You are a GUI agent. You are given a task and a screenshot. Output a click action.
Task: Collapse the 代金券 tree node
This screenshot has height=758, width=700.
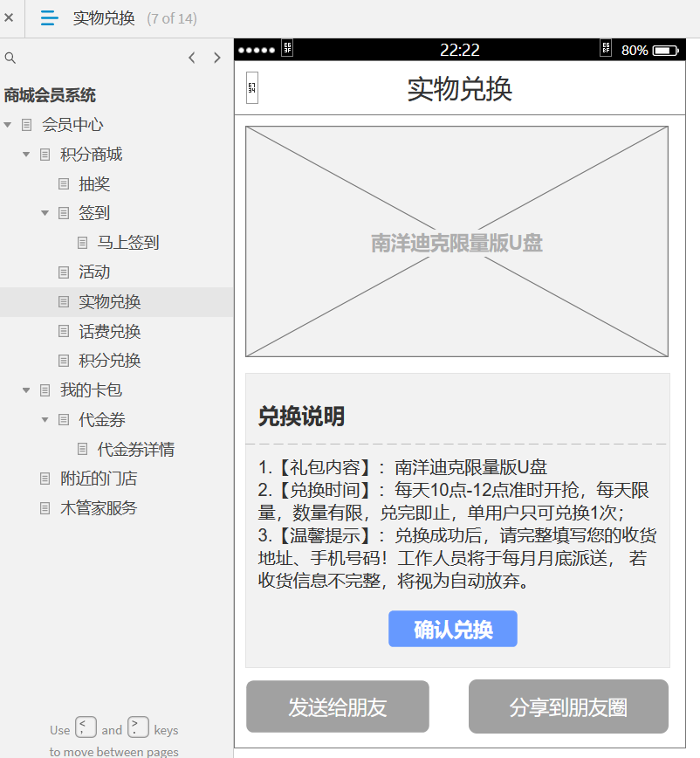[45, 419]
